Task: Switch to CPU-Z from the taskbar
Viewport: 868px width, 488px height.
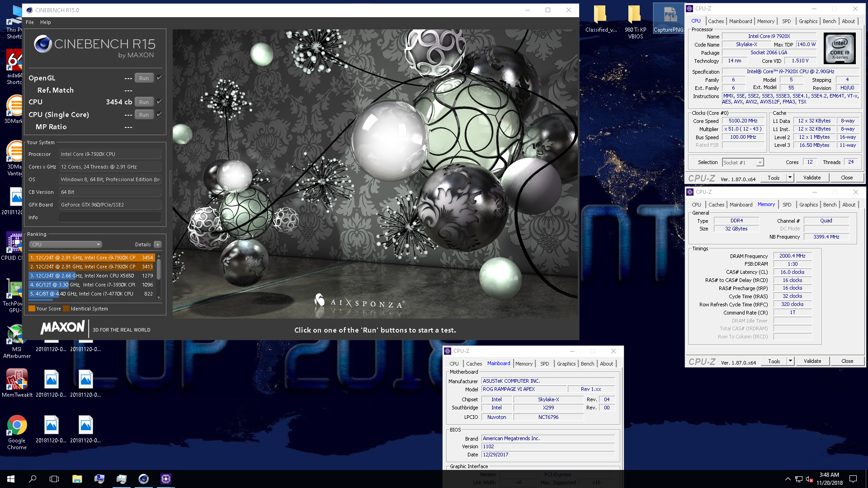Action: [x=166, y=479]
